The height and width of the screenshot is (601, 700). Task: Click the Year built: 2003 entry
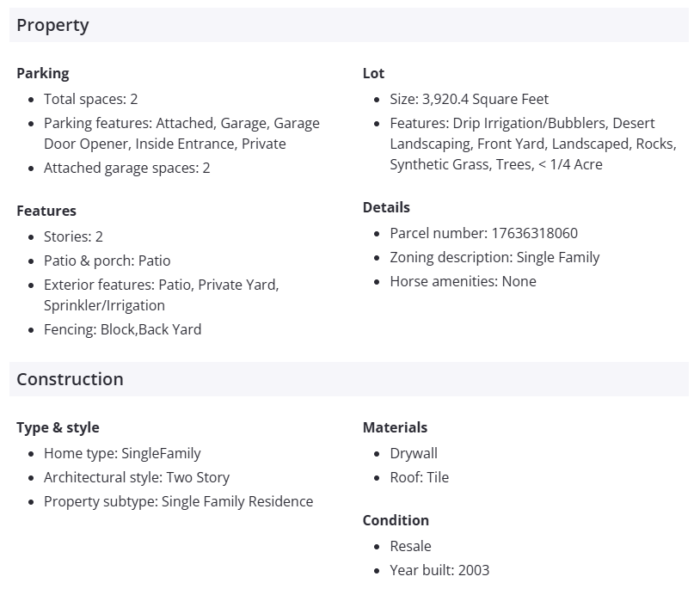439,570
